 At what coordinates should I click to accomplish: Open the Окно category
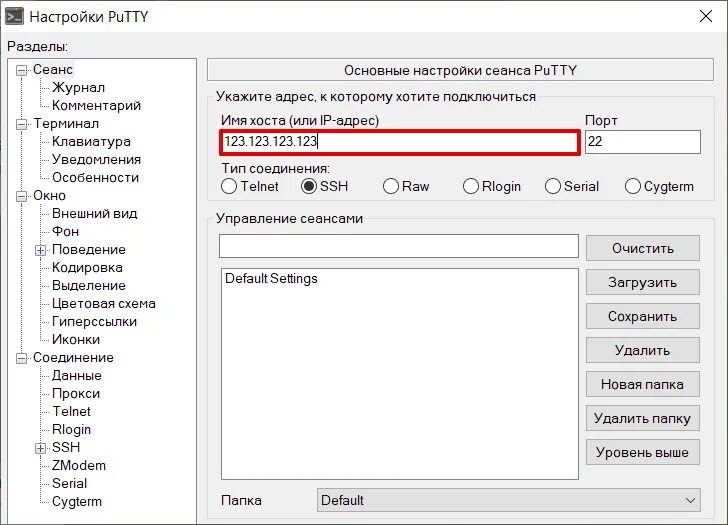pos(49,196)
